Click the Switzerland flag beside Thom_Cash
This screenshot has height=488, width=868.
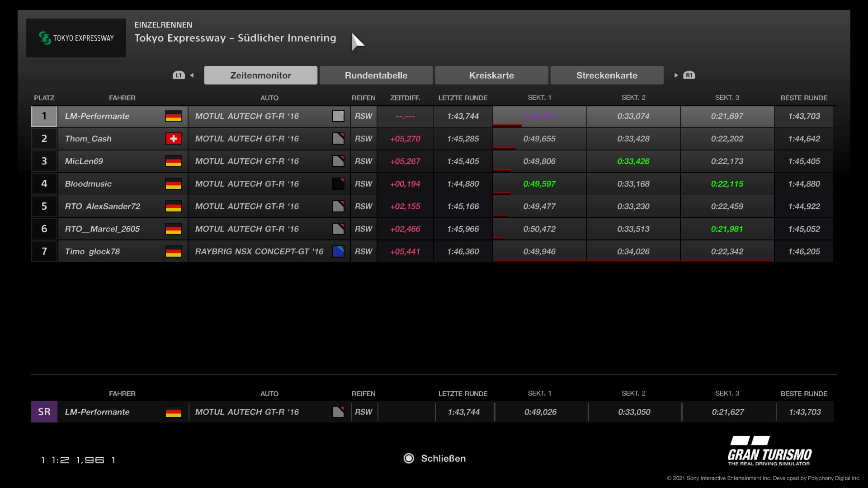click(173, 139)
